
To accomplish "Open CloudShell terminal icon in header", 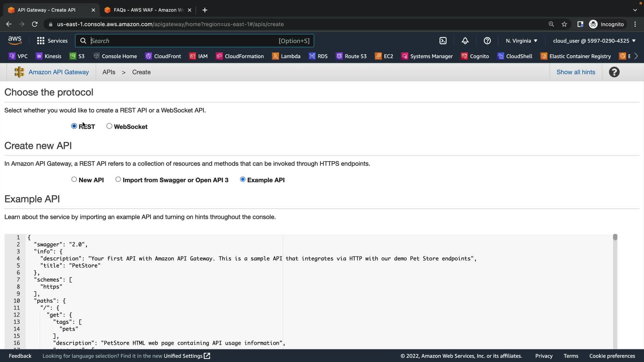I will point(443,41).
